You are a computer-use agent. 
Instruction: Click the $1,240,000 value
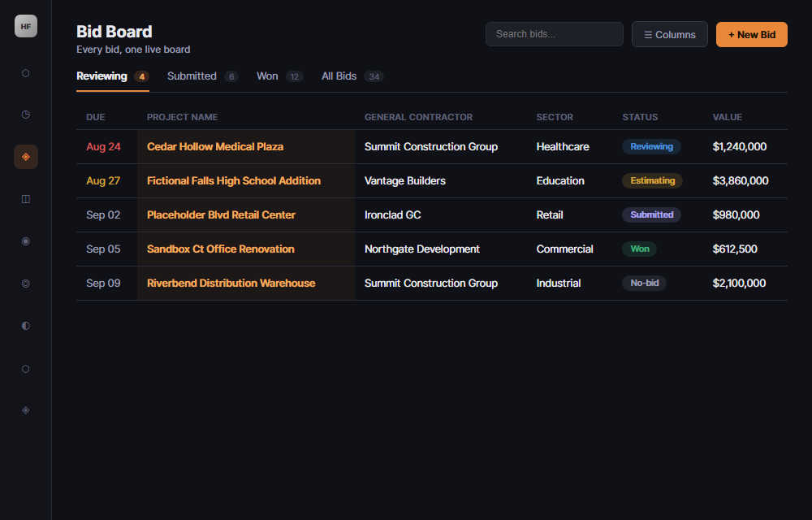click(x=740, y=146)
